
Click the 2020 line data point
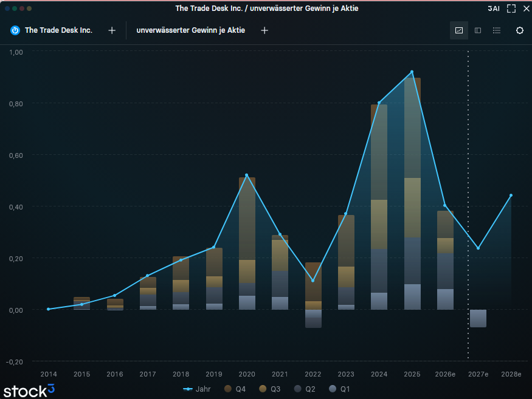click(x=247, y=175)
